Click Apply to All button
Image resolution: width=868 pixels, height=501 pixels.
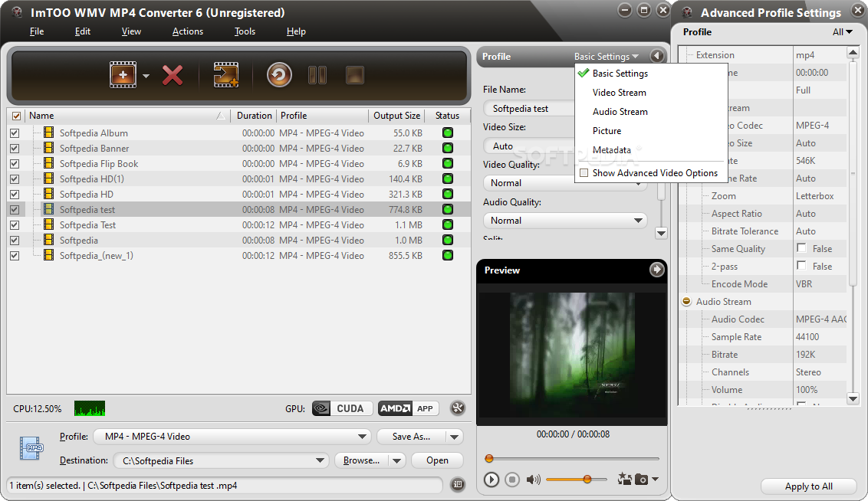(x=808, y=486)
